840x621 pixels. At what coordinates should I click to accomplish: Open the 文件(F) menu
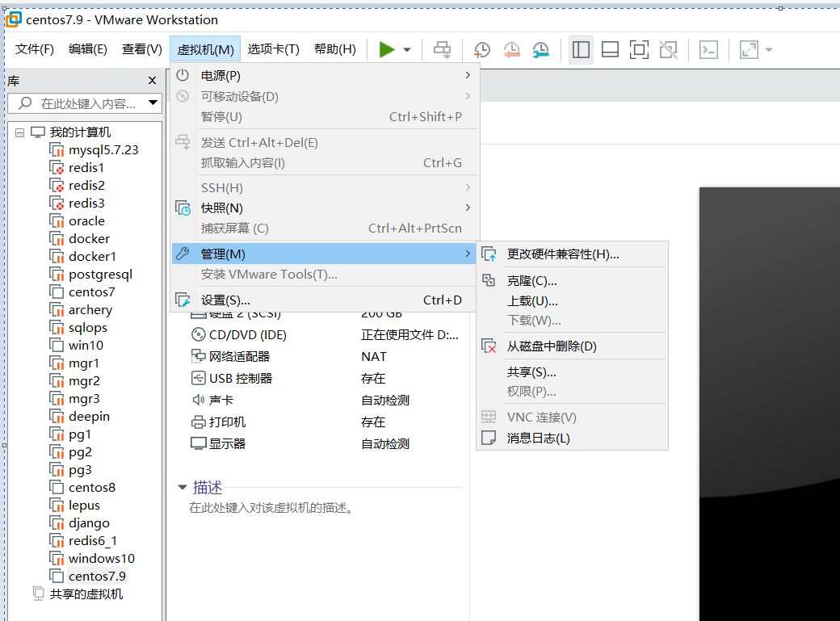(34, 49)
